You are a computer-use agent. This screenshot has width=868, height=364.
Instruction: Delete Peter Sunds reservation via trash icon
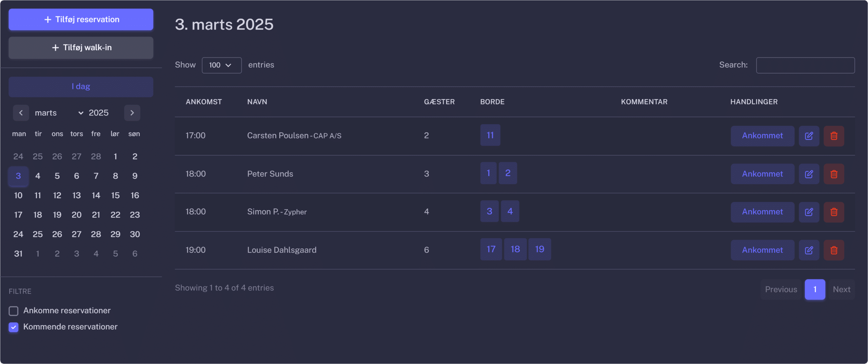834,174
